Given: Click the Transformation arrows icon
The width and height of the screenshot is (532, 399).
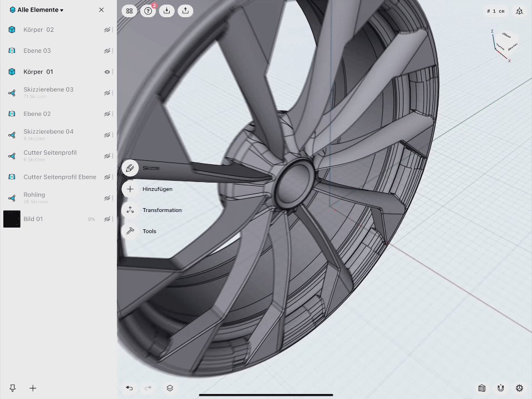Looking at the screenshot, I should click(130, 210).
